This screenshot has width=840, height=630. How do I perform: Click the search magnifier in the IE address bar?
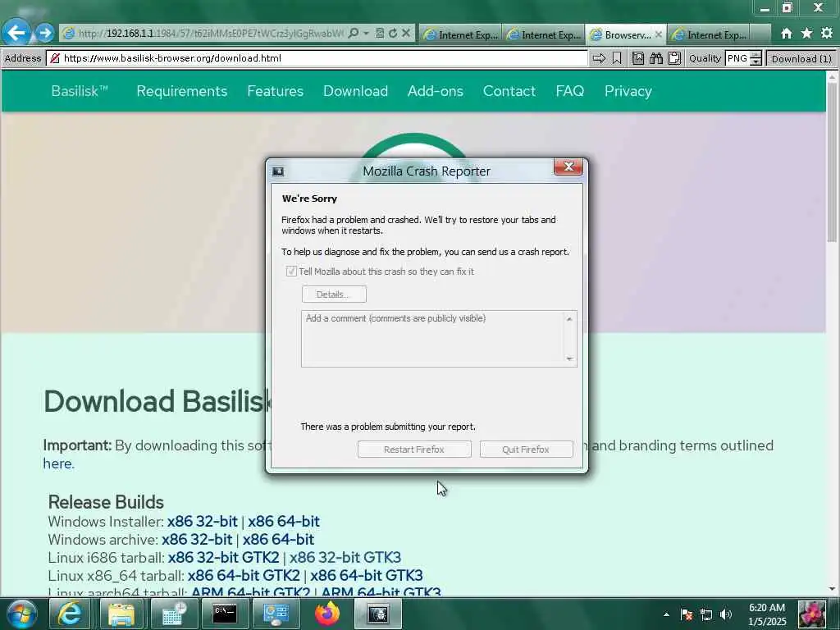pos(353,33)
